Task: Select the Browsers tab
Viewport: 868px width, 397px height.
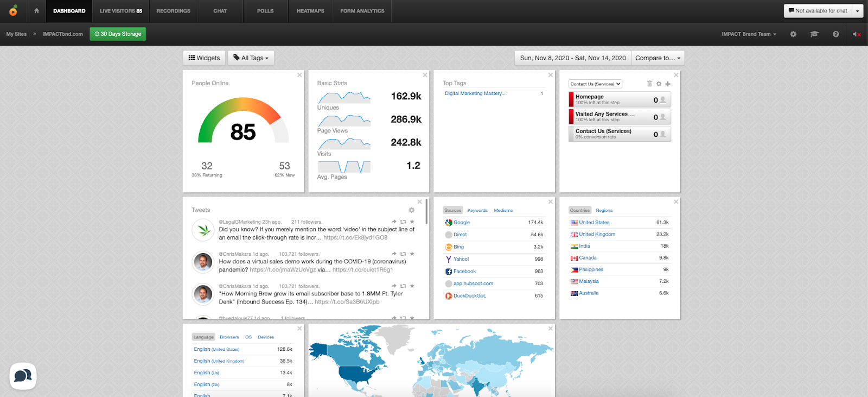Action: (x=229, y=337)
